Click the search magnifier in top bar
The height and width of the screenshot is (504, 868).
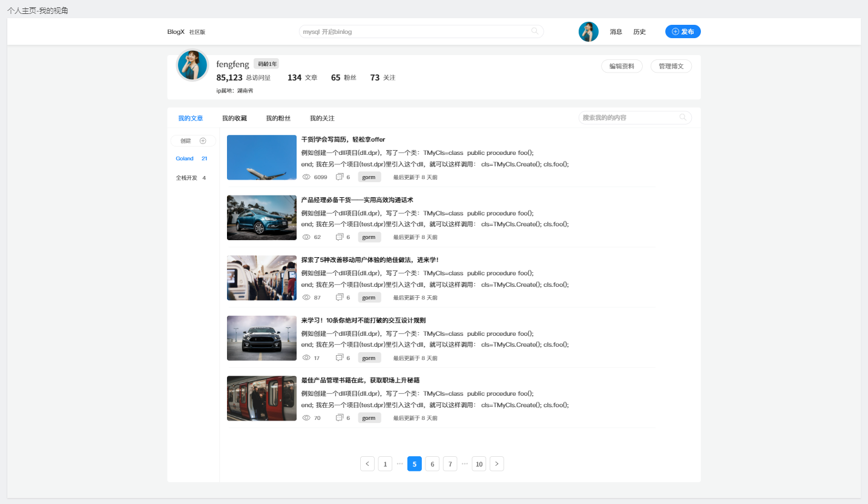534,31
